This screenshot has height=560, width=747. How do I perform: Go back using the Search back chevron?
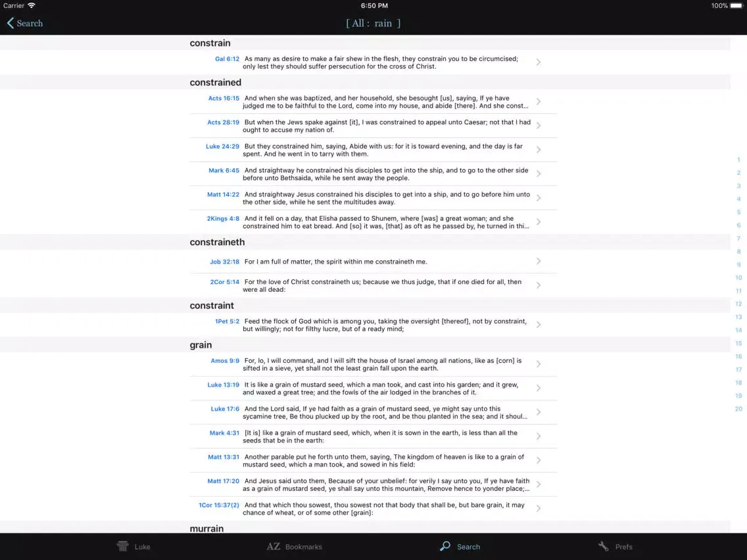[x=10, y=24]
